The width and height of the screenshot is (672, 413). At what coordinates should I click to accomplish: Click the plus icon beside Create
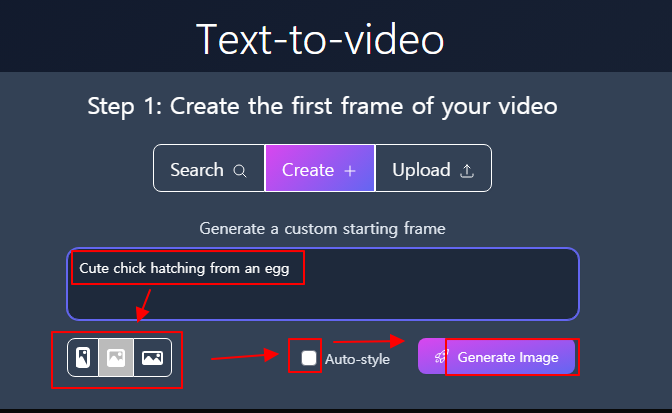(350, 171)
